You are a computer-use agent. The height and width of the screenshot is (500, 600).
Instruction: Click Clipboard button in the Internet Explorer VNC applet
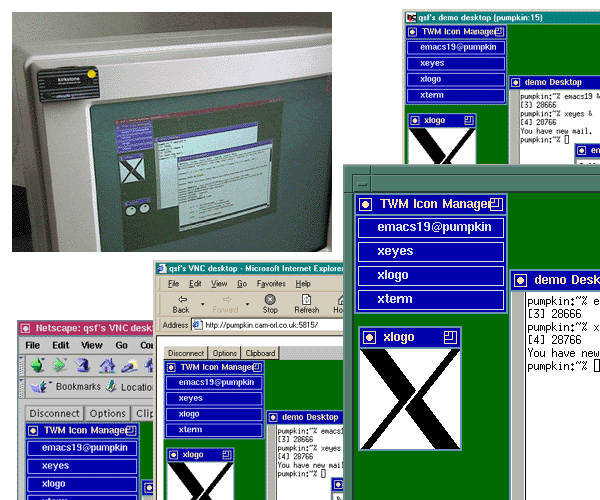pyautogui.click(x=260, y=353)
